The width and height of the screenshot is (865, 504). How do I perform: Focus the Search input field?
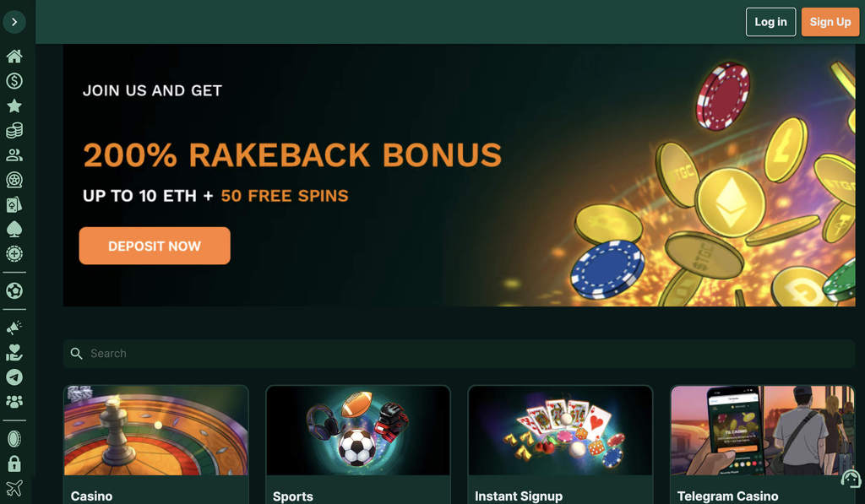(x=459, y=354)
